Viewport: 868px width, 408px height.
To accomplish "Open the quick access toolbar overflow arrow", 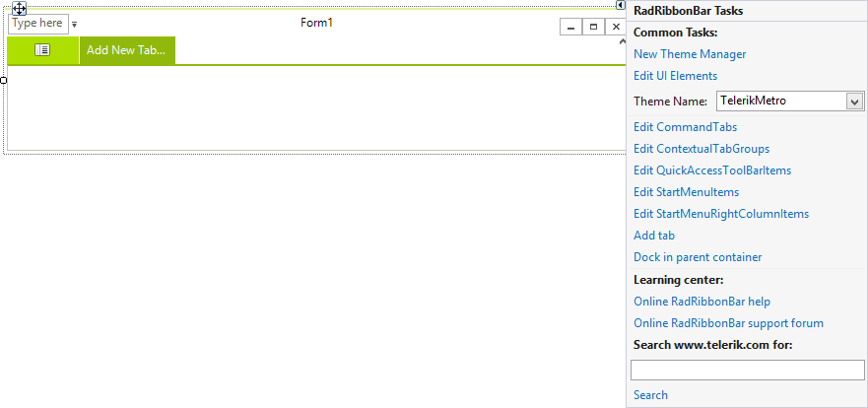I will [x=74, y=25].
